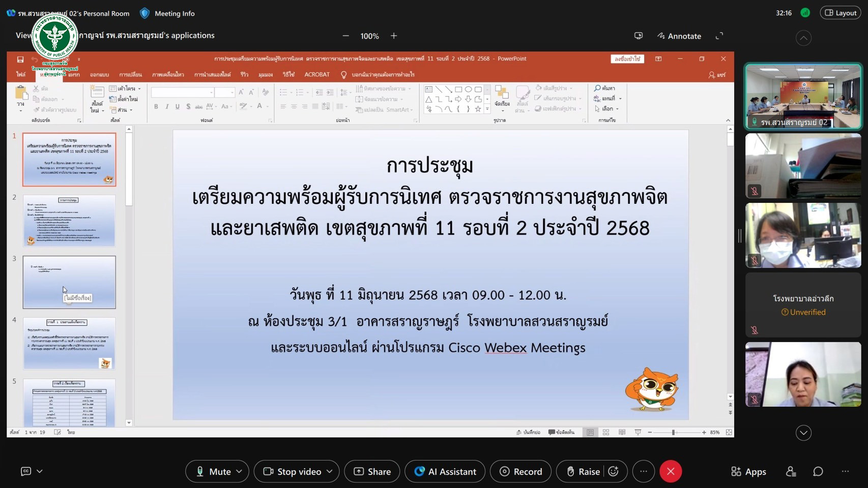Select รพ.สวนสราญรมย์ 02 video thumbnail
868x488 pixels.
pos(803,96)
